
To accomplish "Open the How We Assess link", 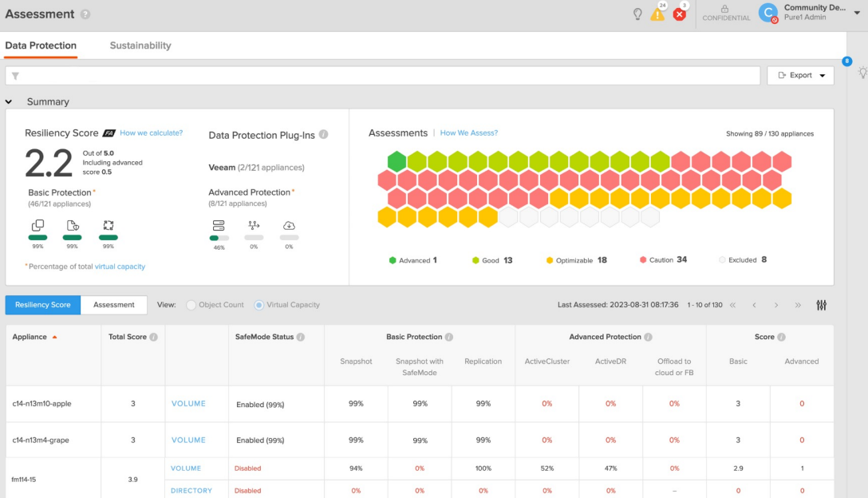I will [469, 133].
